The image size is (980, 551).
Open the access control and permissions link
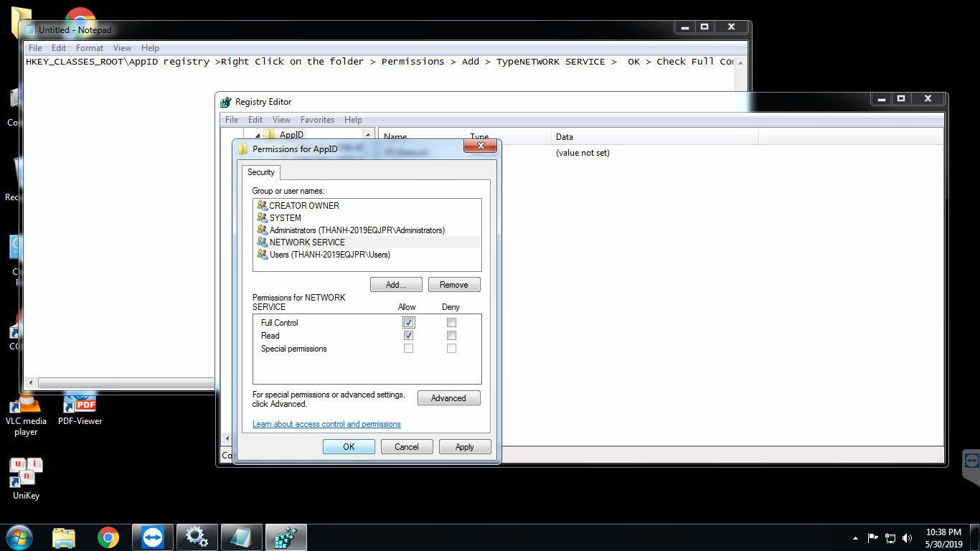point(326,424)
